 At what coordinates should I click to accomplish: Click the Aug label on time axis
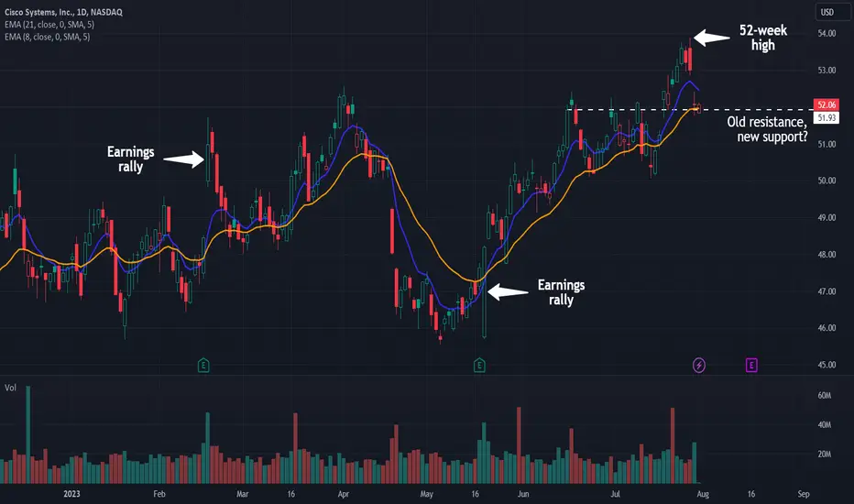coord(703,494)
